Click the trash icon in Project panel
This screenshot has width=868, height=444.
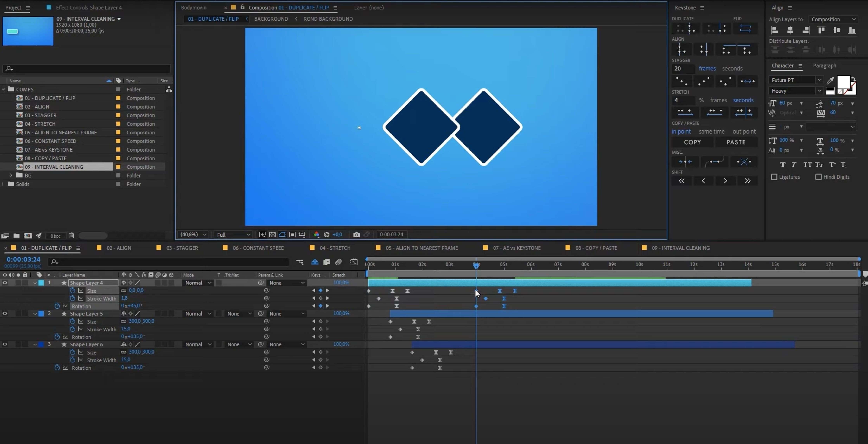71,236
